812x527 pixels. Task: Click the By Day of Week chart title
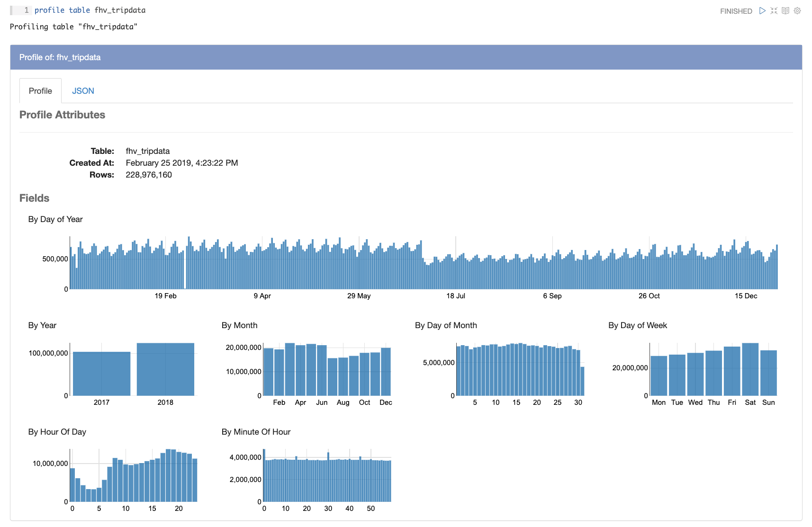click(638, 325)
